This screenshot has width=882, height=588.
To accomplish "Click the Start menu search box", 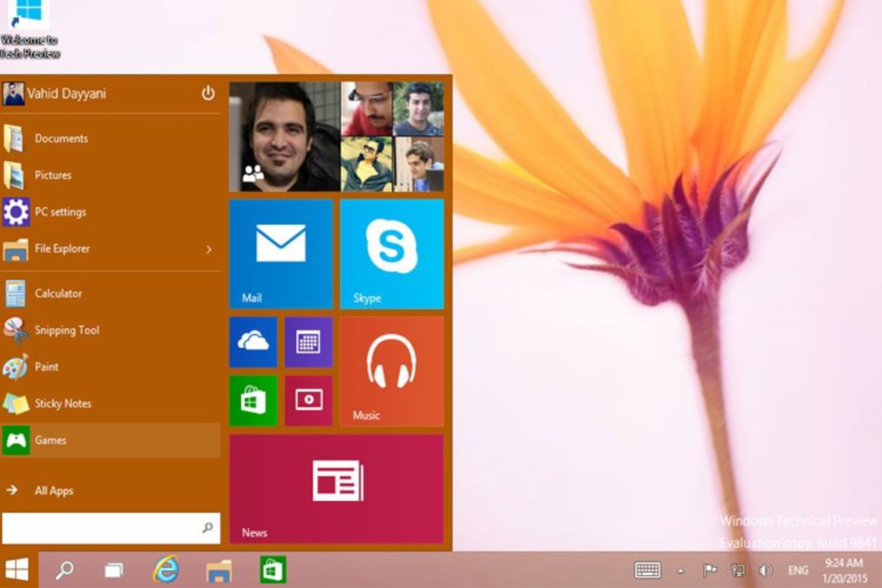I will (x=111, y=528).
